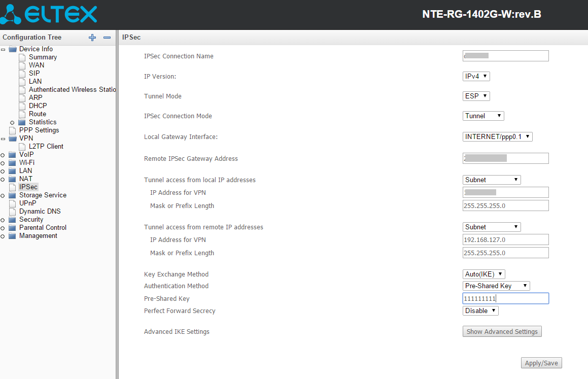
Task: Open the UPnP page
Action: click(28, 203)
